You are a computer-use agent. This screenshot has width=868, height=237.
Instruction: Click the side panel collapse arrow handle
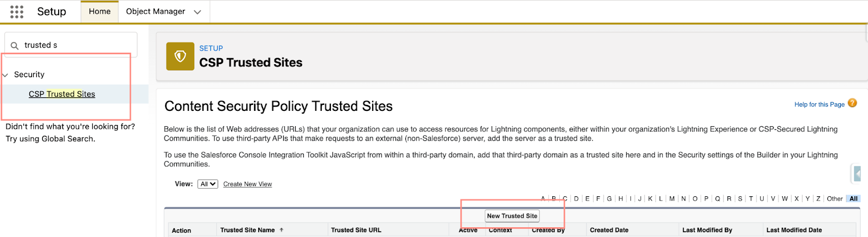857,174
